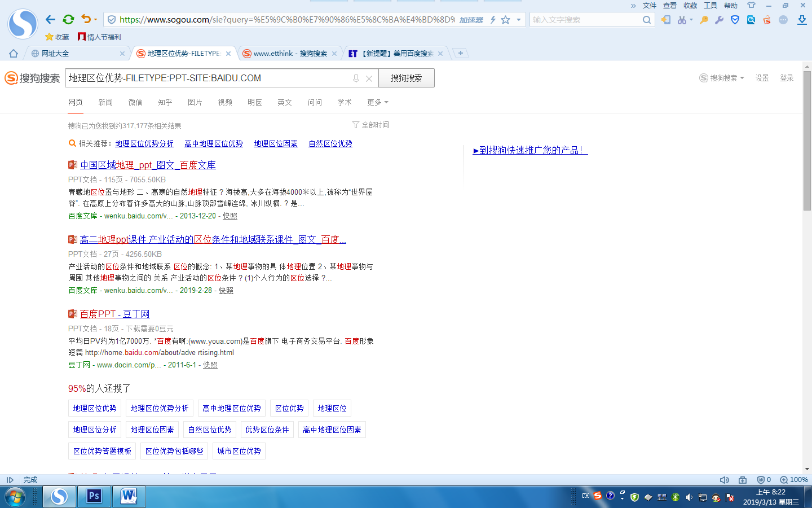Screen dimensions: 812x508
Task: Click the Sogou shopping bag icon
Action: [767, 20]
